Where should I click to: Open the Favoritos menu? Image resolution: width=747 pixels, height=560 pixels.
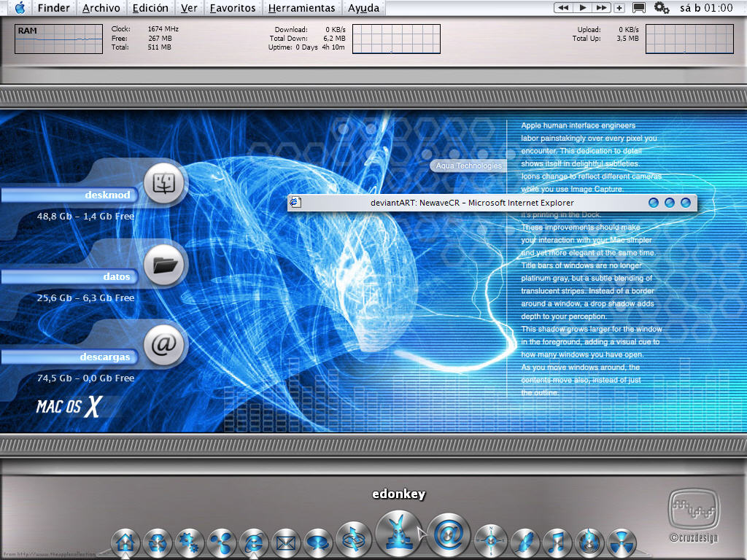pyautogui.click(x=233, y=8)
